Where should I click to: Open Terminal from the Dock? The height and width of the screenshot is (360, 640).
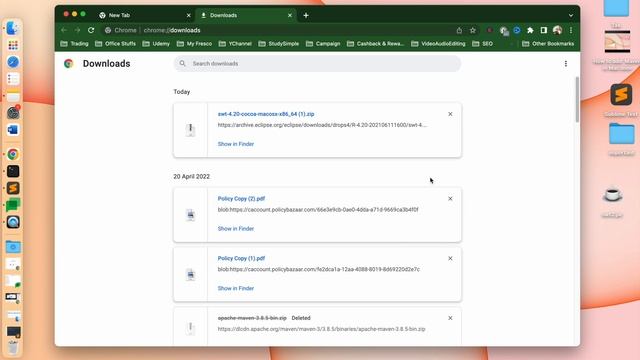click(13, 171)
